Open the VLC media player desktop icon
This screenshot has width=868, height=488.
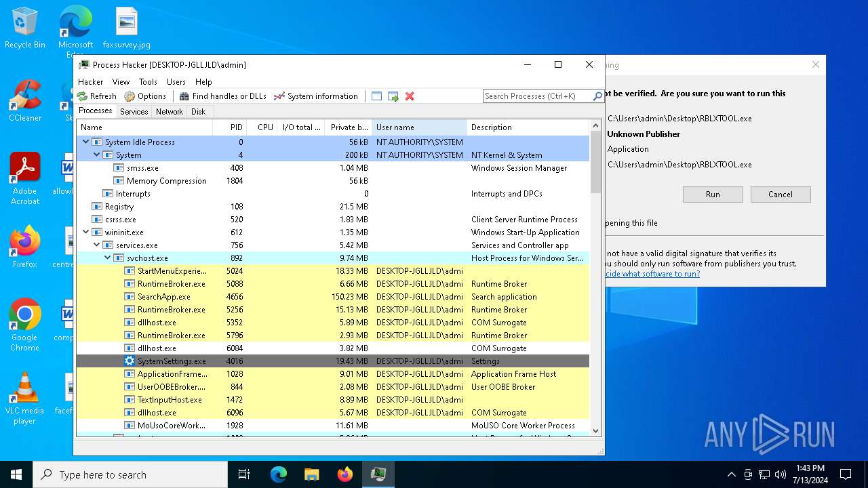point(25,399)
